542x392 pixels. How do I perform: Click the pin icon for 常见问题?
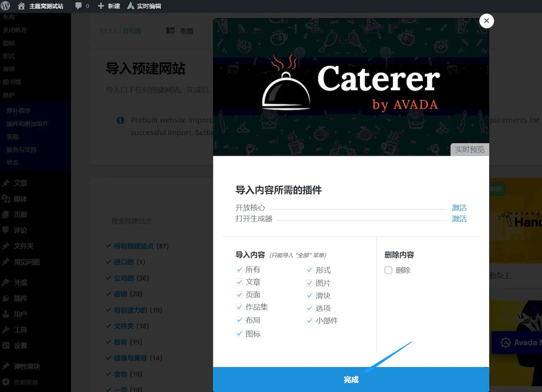tap(6, 262)
